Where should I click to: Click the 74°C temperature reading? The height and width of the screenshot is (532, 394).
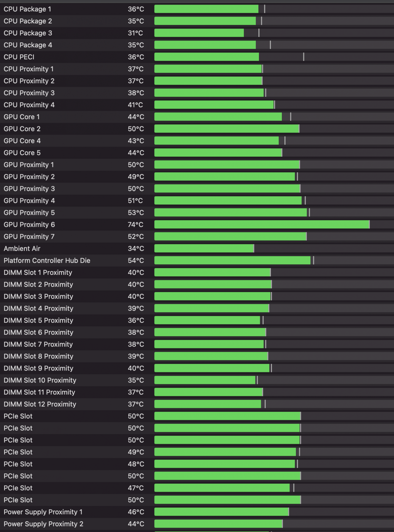(135, 225)
